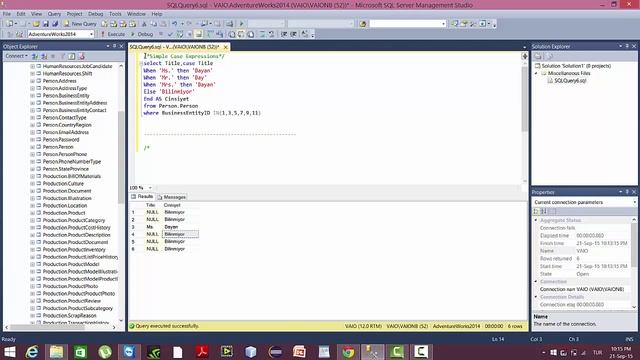Collapse the Aggregate Status property group
Image resolution: width=640 pixels, height=360 pixels.
(x=536, y=220)
